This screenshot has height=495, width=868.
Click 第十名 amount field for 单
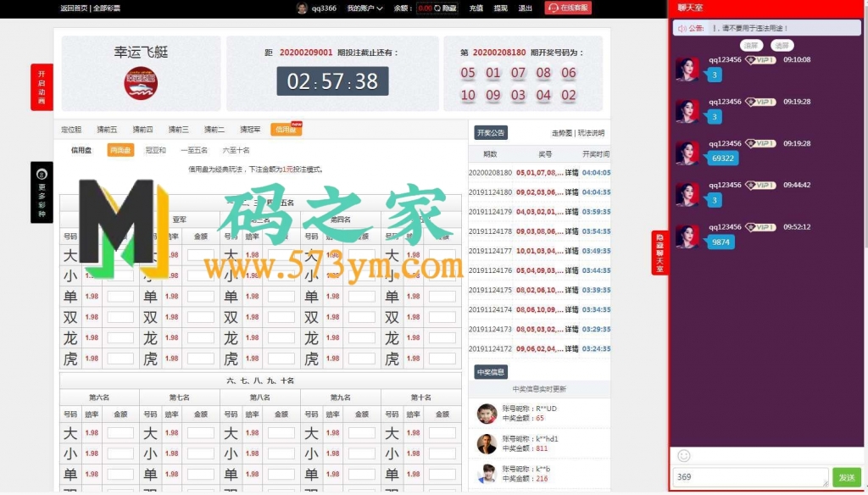(x=442, y=474)
